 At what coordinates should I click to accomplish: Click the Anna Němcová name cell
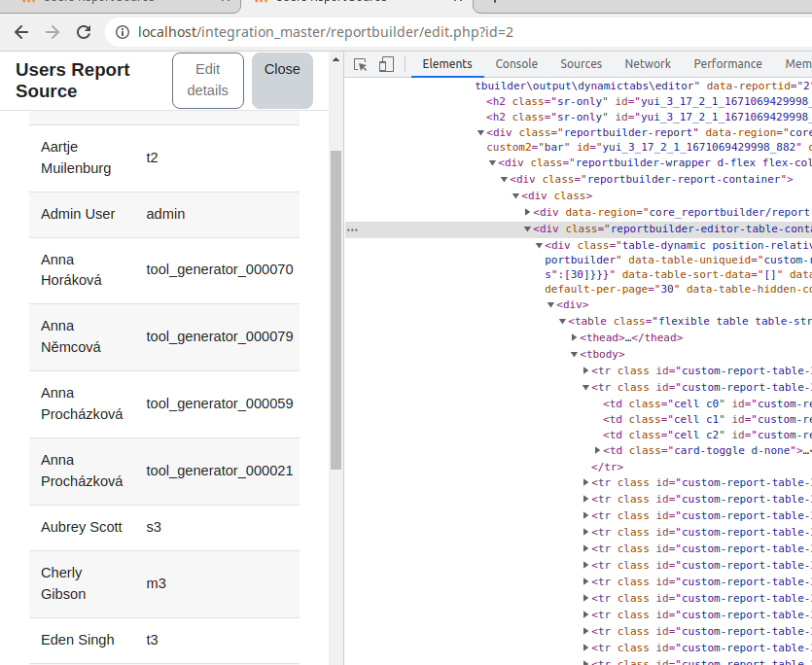(x=70, y=336)
